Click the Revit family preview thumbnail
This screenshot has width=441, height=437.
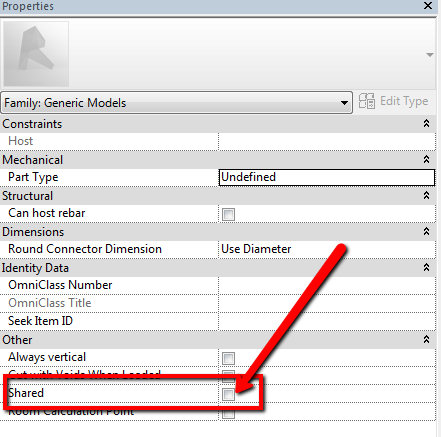coord(36,54)
